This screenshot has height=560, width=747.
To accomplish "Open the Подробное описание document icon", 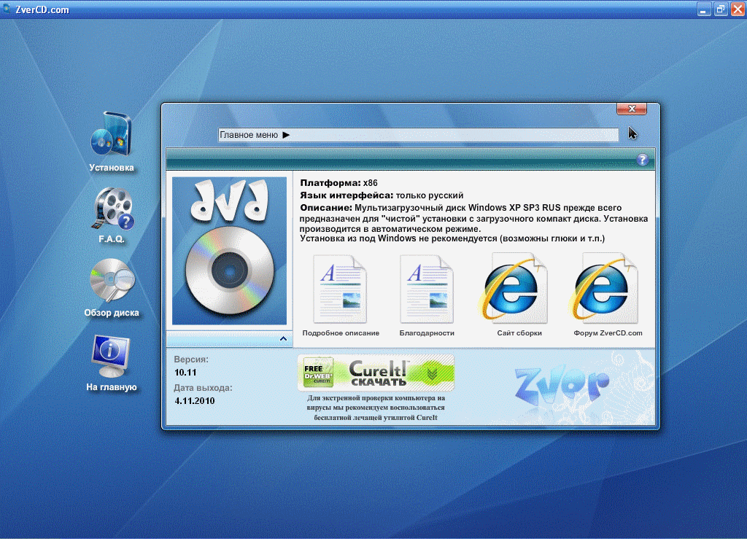I will 341,289.
